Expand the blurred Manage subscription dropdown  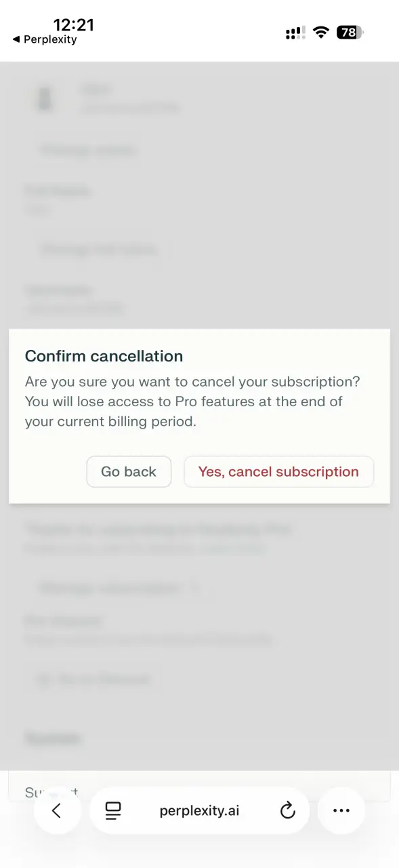click(x=119, y=588)
